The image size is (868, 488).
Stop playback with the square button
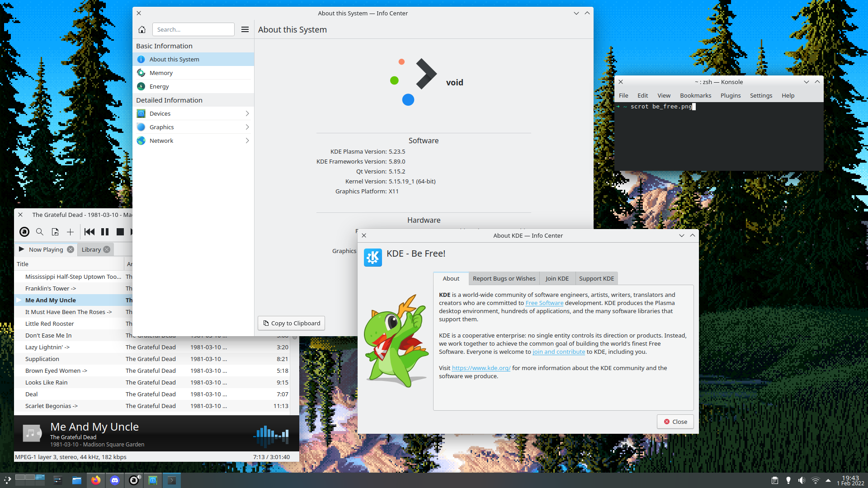point(120,232)
